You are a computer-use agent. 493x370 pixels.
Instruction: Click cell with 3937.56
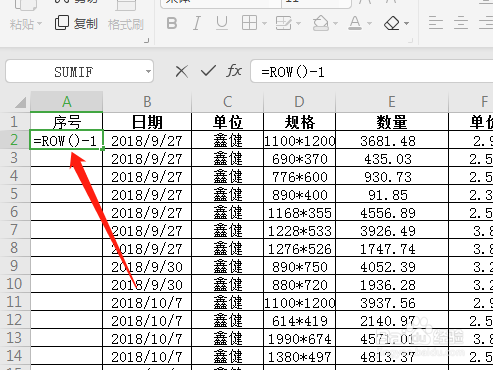(x=392, y=302)
